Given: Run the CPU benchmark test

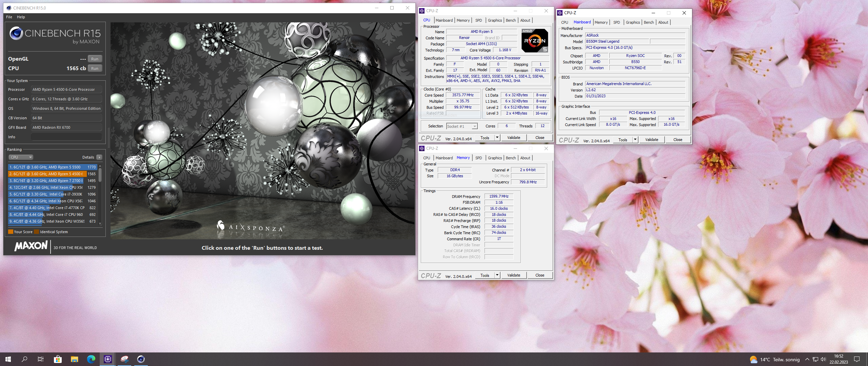Looking at the screenshot, I should (95, 68).
